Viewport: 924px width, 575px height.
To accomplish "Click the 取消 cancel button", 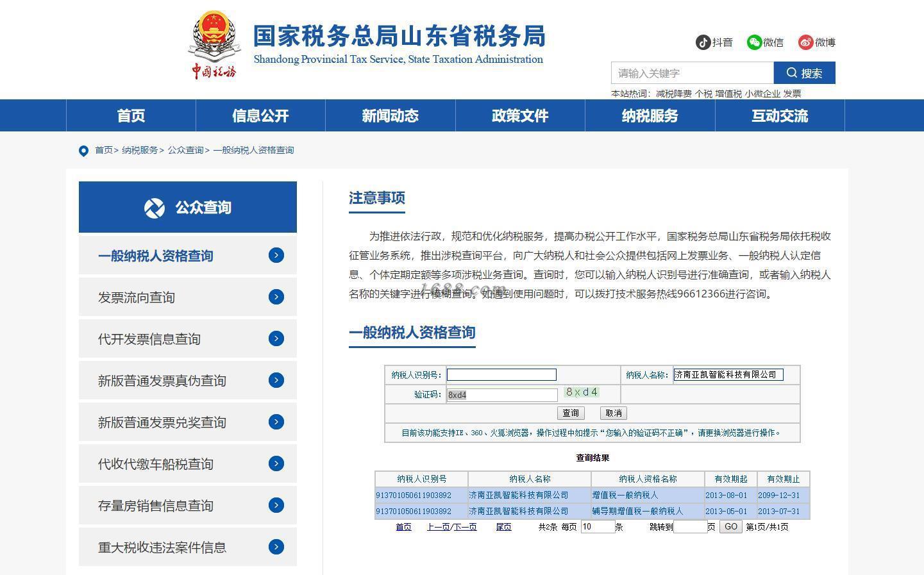I will tap(614, 413).
